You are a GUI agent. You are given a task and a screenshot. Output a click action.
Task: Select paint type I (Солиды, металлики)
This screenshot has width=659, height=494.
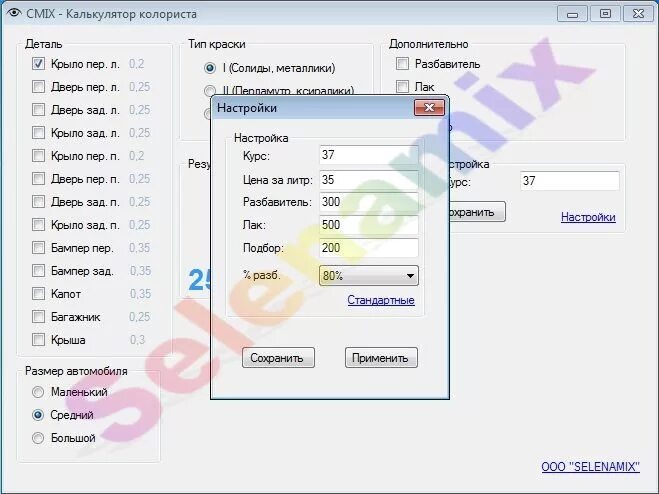[x=210, y=68]
